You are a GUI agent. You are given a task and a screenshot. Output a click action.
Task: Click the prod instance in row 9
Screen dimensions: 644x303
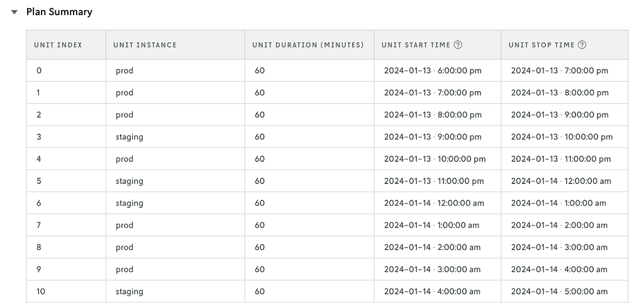point(125,269)
